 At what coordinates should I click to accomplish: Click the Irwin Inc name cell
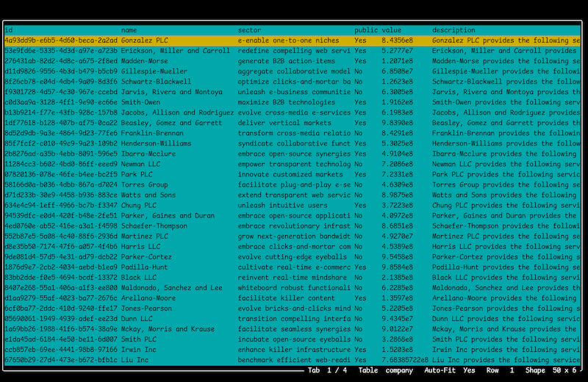click(x=139, y=350)
